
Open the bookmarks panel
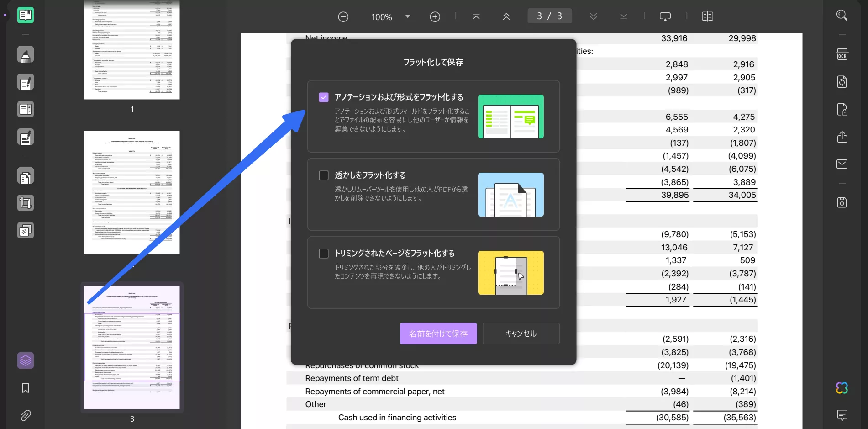pyautogui.click(x=26, y=388)
